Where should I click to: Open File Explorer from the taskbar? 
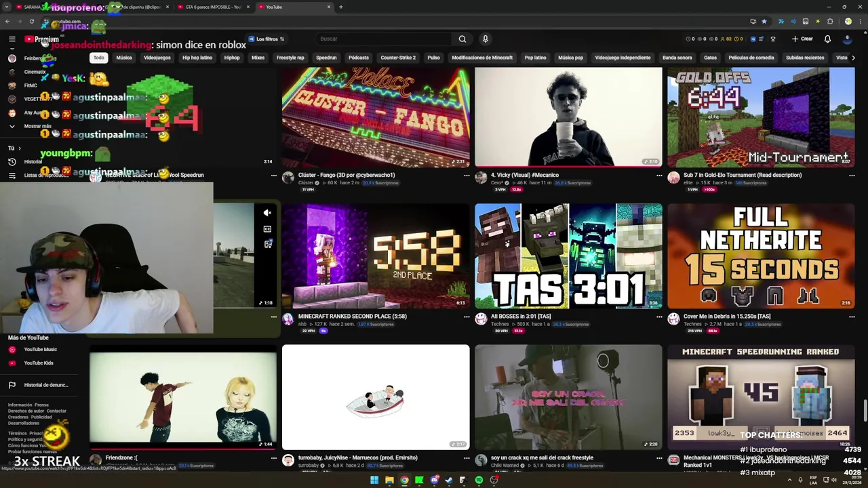pyautogui.click(x=389, y=480)
